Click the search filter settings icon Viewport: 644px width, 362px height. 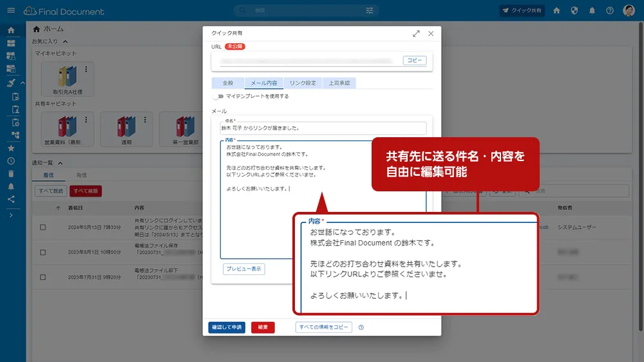[370, 11]
